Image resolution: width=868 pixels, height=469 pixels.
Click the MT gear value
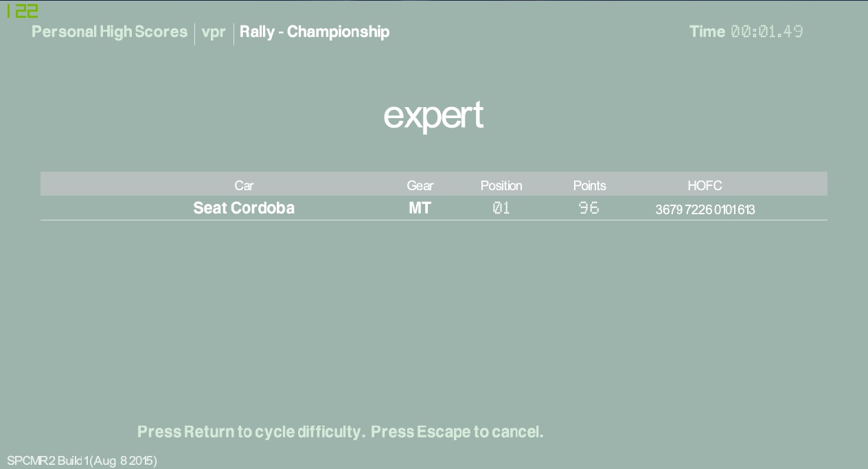[420, 208]
